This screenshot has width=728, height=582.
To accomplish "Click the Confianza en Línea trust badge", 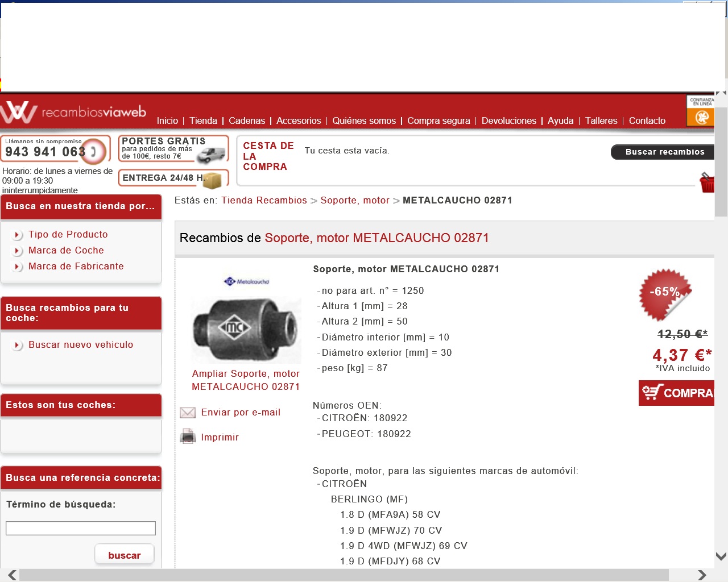I will [x=701, y=111].
